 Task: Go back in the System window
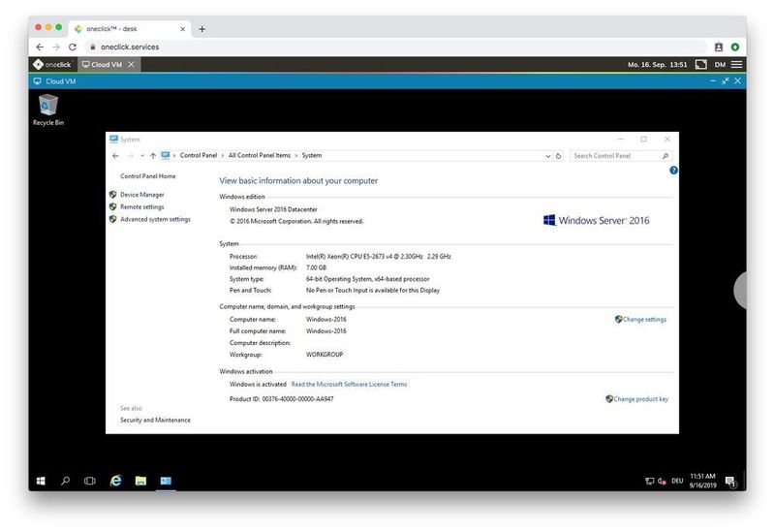pyautogui.click(x=115, y=156)
